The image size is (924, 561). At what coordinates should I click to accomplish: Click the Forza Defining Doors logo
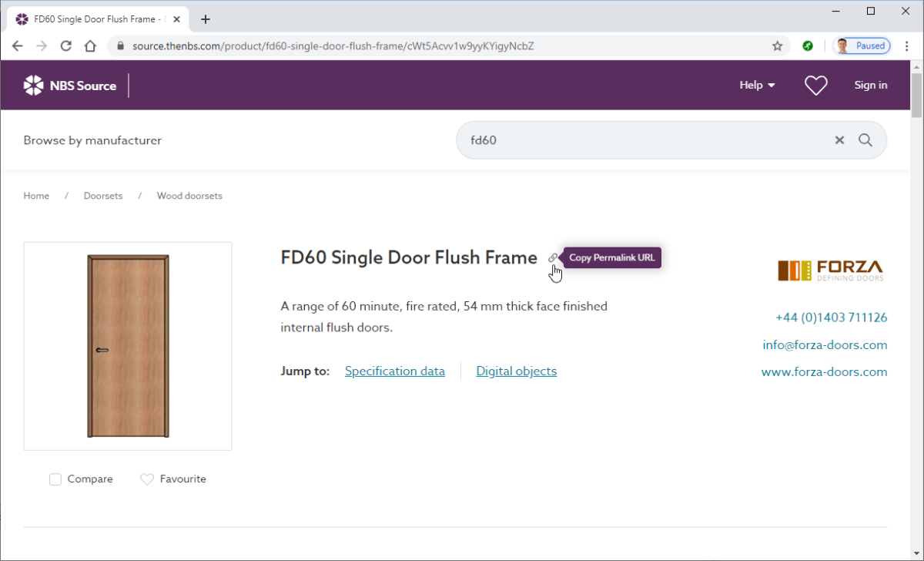click(x=830, y=270)
